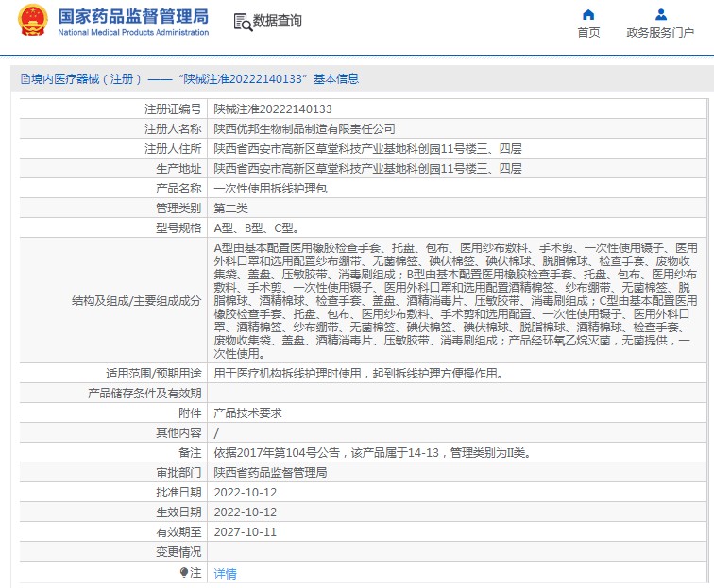This screenshot has width=714, height=588.
Task: Click the 产品名称 label
Action: (178, 189)
